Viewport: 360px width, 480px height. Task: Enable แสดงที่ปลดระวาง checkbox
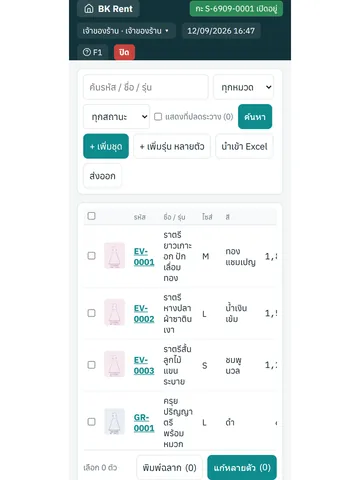(x=158, y=117)
